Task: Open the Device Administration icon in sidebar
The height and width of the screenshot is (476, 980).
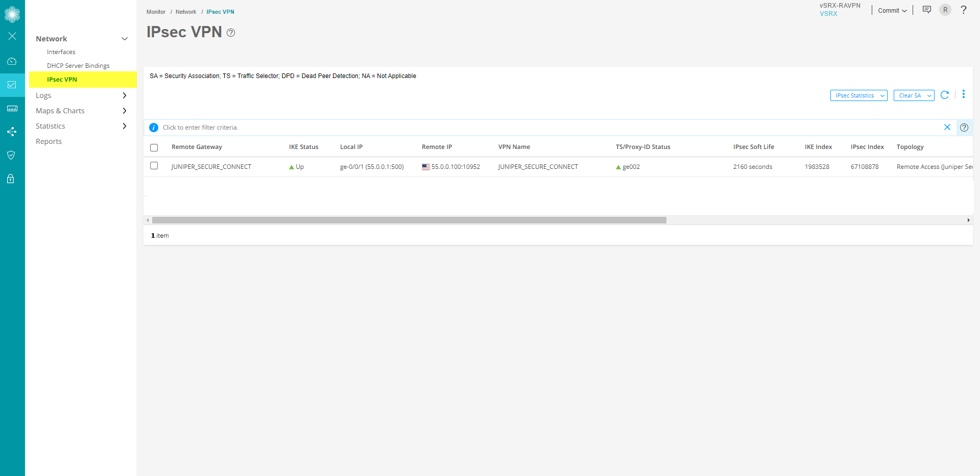Action: point(12,108)
